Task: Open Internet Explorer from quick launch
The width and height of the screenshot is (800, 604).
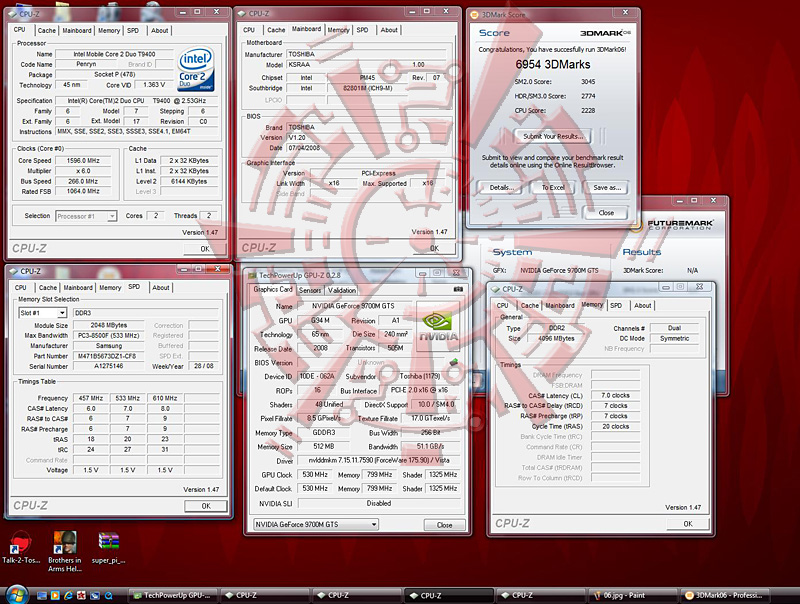Action: (68, 595)
